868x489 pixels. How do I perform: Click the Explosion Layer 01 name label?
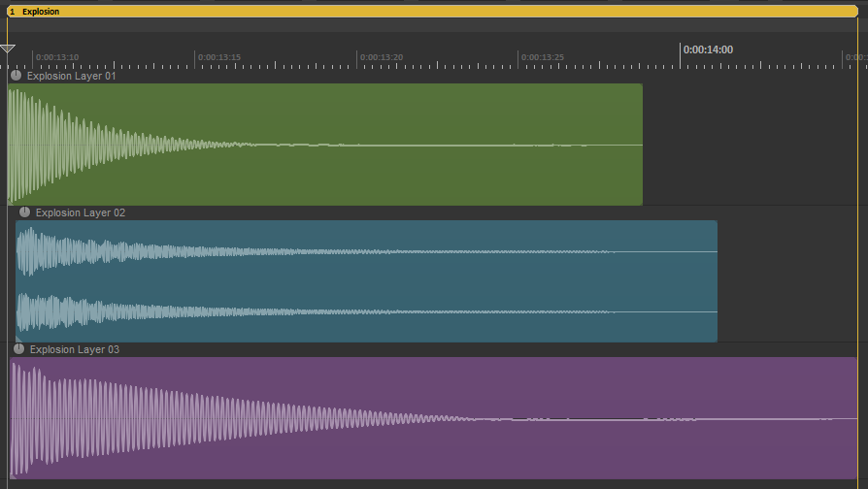point(72,76)
